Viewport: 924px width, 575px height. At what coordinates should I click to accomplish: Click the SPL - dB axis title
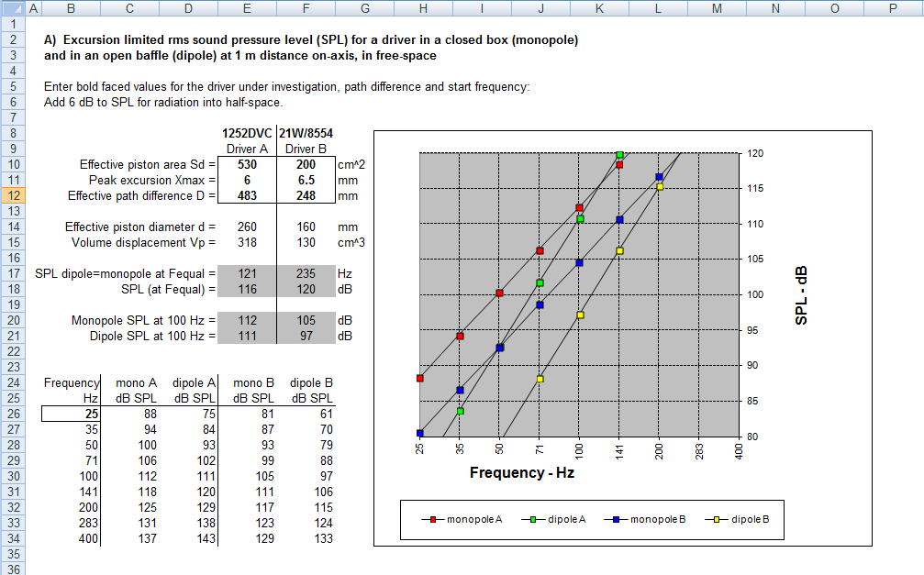(801, 295)
